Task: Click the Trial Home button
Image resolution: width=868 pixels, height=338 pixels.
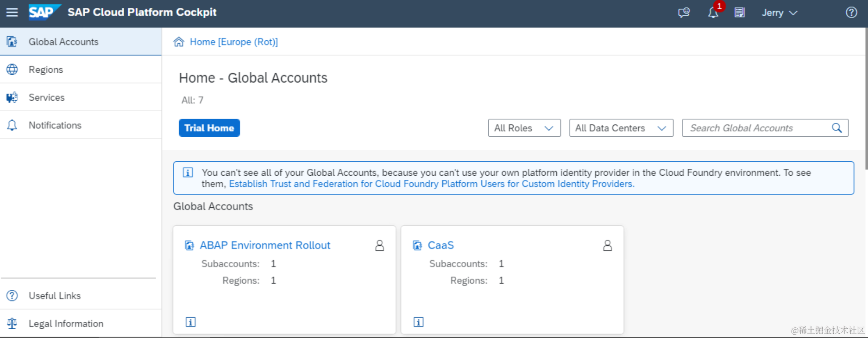Action: click(209, 128)
